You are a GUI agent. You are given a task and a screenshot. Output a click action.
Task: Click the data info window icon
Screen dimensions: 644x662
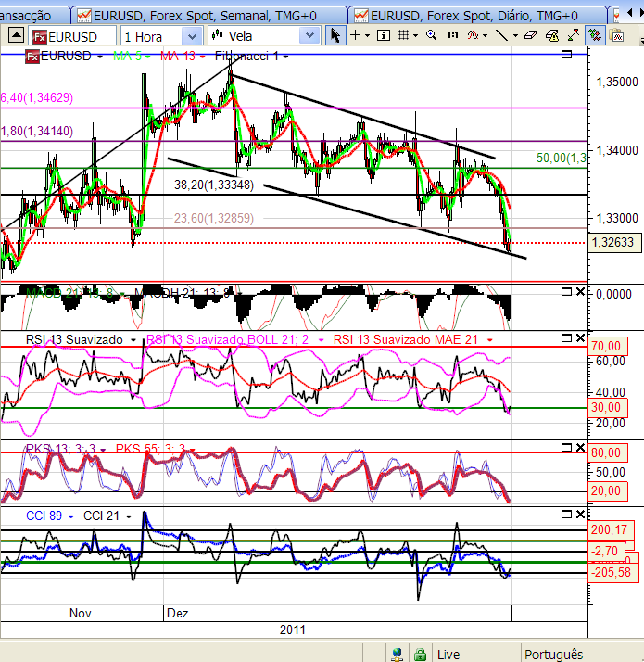coord(383,35)
